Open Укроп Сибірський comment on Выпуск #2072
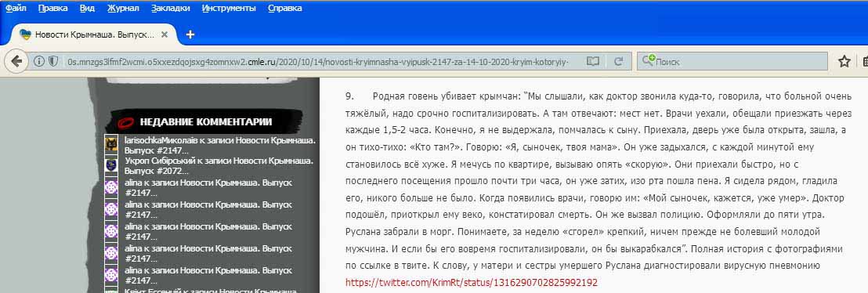 pyautogui.click(x=219, y=165)
